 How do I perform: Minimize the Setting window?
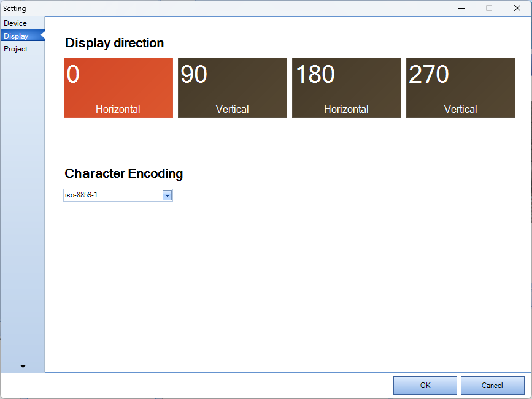pyautogui.click(x=461, y=8)
